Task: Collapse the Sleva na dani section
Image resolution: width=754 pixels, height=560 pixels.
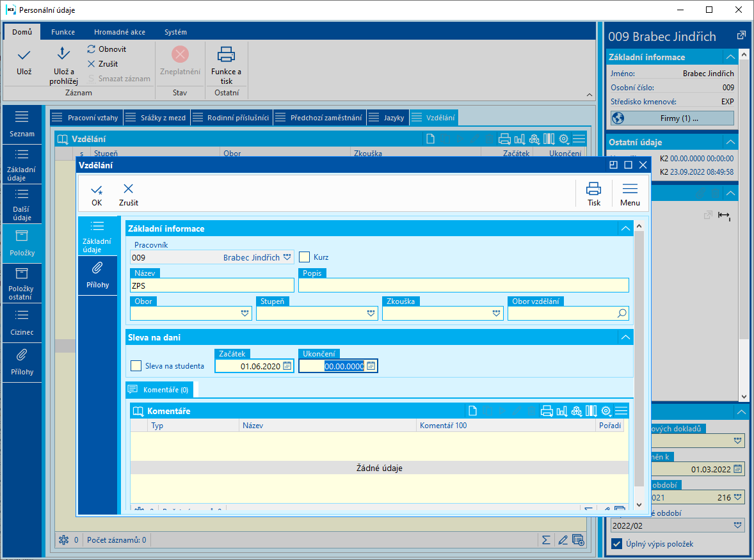Action: [x=625, y=337]
